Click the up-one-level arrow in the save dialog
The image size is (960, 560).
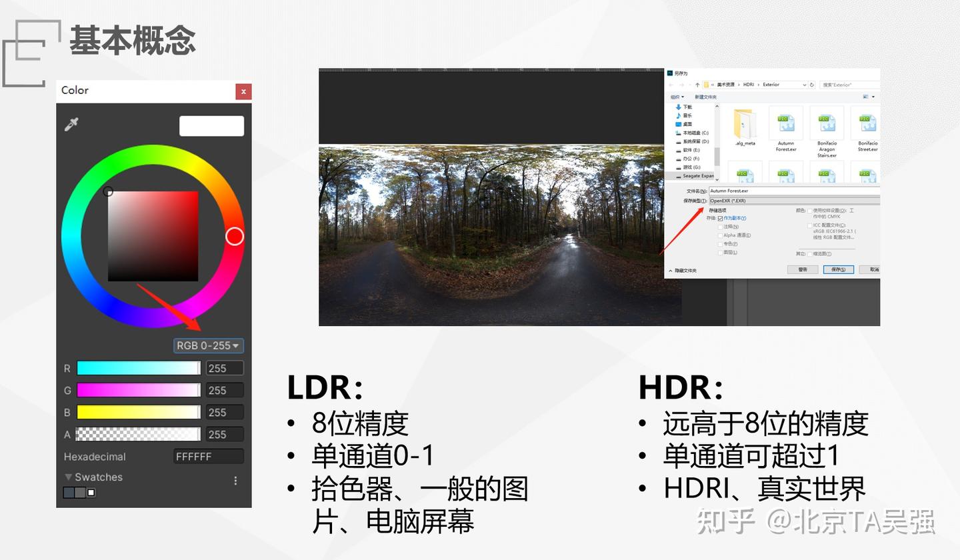tap(697, 85)
